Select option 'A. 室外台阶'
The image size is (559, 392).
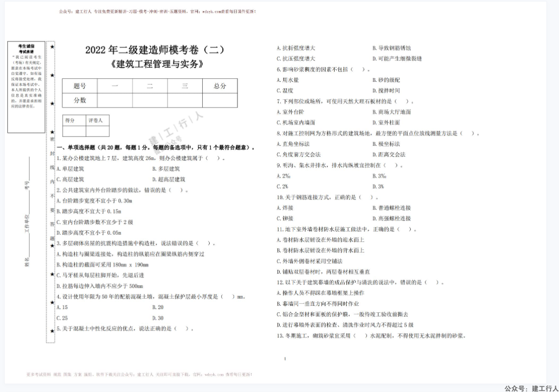click(291, 112)
